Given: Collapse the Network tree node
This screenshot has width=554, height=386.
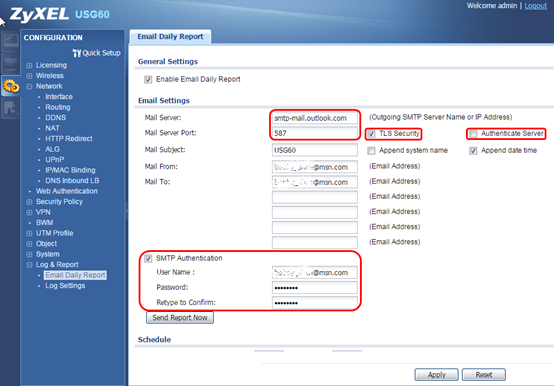Looking at the screenshot, I should [29, 87].
